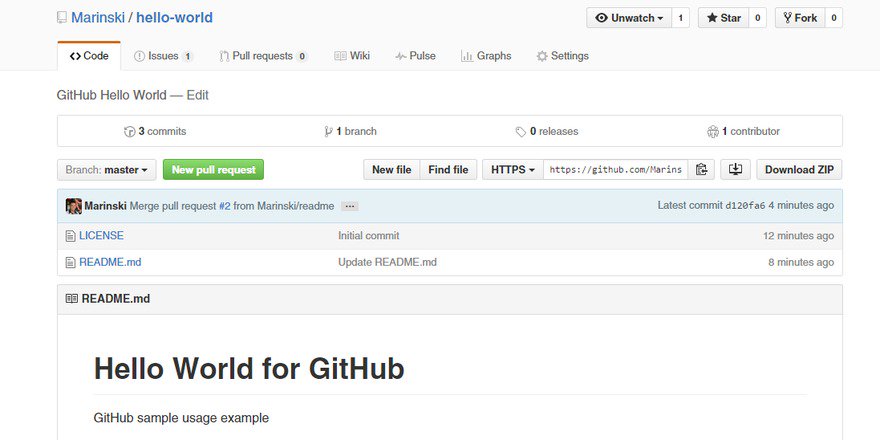Open the Settings tab

pyautogui.click(x=562, y=56)
